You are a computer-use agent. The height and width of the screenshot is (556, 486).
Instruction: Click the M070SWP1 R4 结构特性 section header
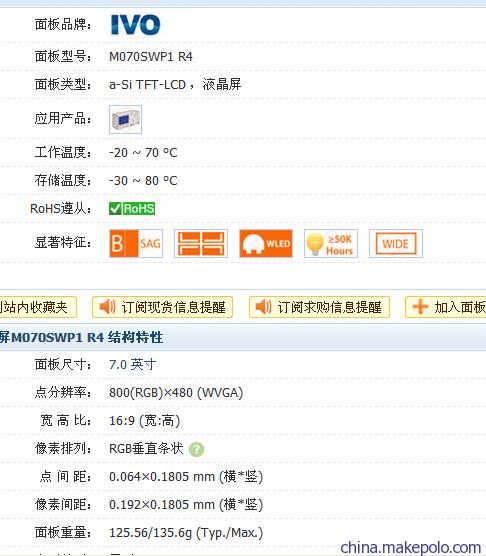(x=82, y=337)
